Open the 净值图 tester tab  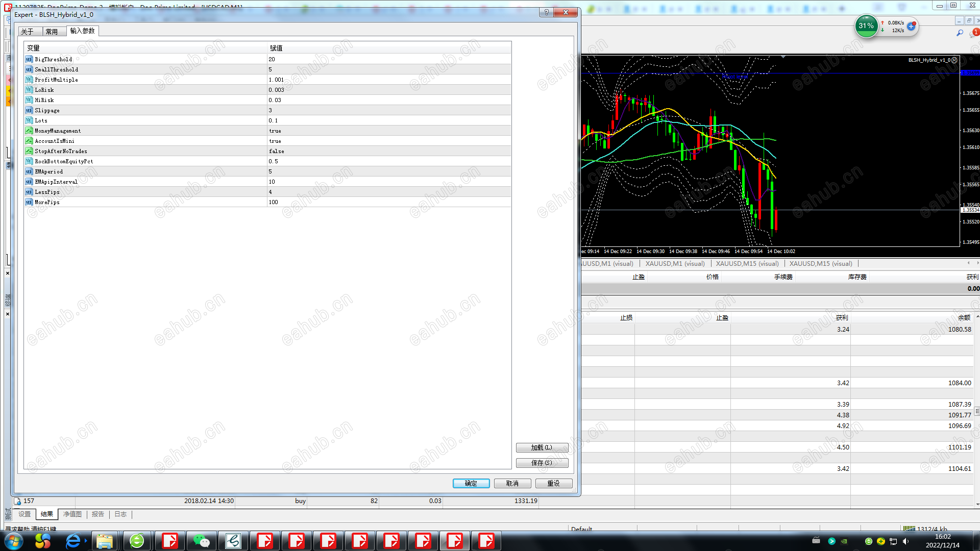click(x=72, y=514)
